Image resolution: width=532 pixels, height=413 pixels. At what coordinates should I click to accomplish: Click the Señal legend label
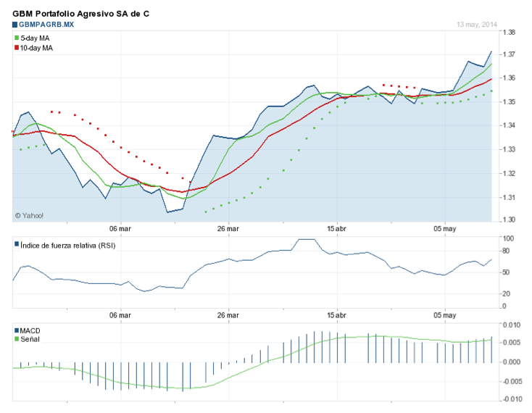click(30, 339)
